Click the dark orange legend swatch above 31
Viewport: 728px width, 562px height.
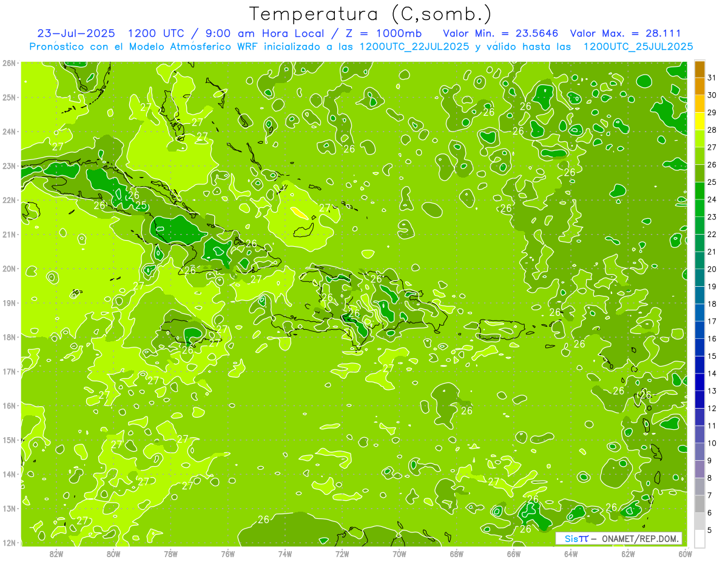point(699,69)
